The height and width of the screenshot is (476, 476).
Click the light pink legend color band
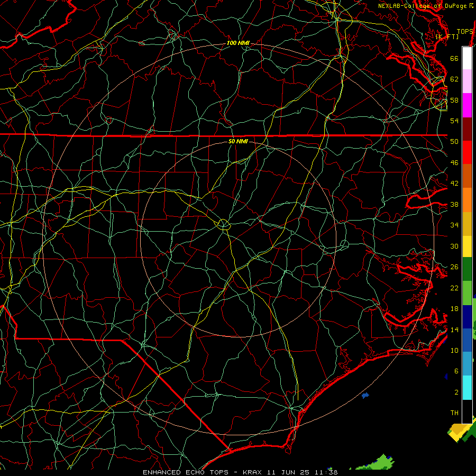tap(467, 81)
